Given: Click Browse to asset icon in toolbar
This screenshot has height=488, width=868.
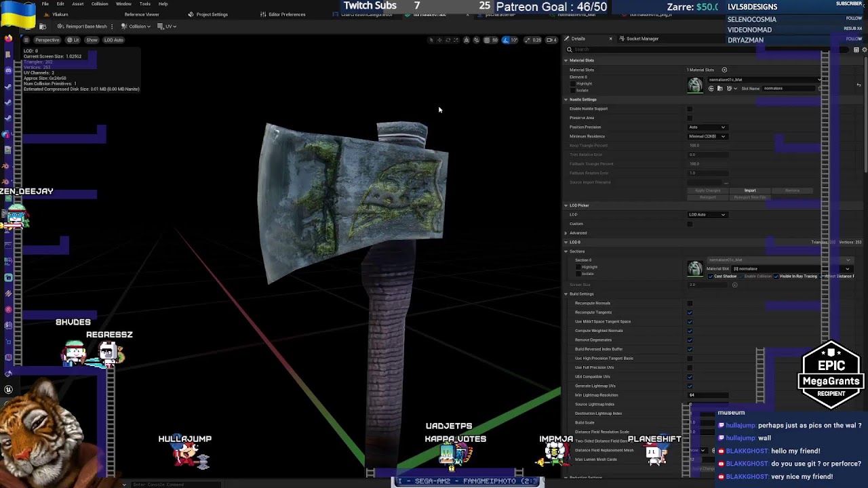Looking at the screenshot, I should point(42,26).
